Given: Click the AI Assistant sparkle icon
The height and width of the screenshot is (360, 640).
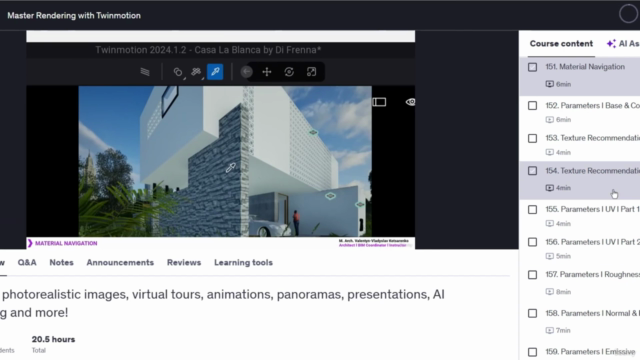Looking at the screenshot, I should tap(611, 44).
